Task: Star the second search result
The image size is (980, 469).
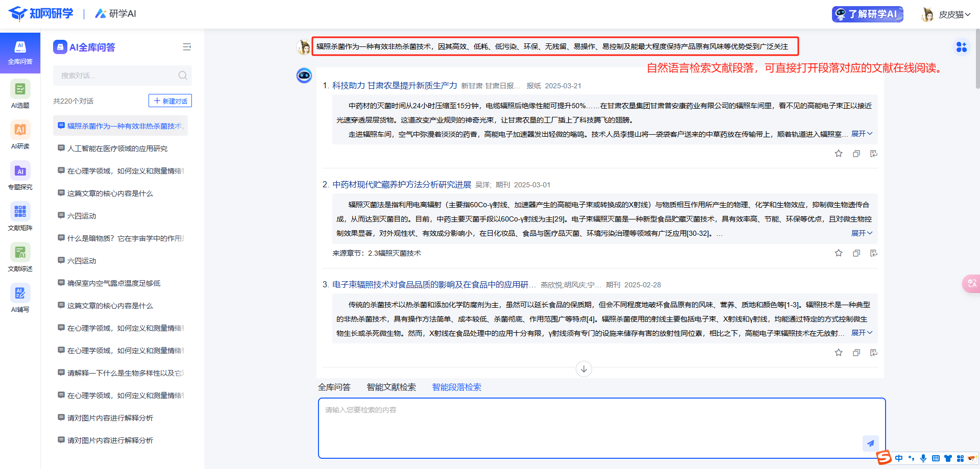Action: [x=838, y=253]
